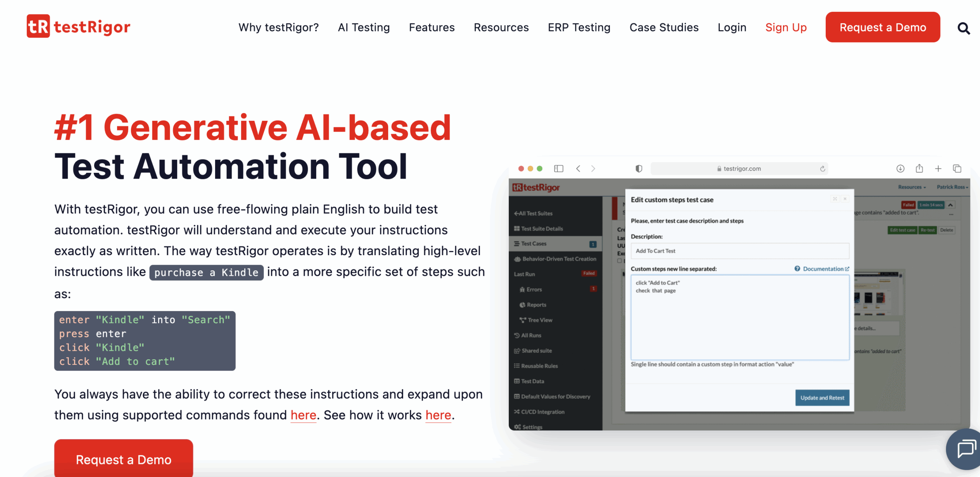Viewport: 980px width, 477px height.
Task: Follow the first 'here' supported commands link
Action: [x=303, y=415]
